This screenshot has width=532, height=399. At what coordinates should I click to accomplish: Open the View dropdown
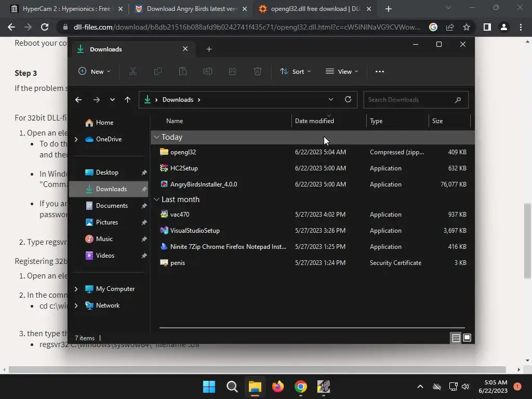pos(342,72)
